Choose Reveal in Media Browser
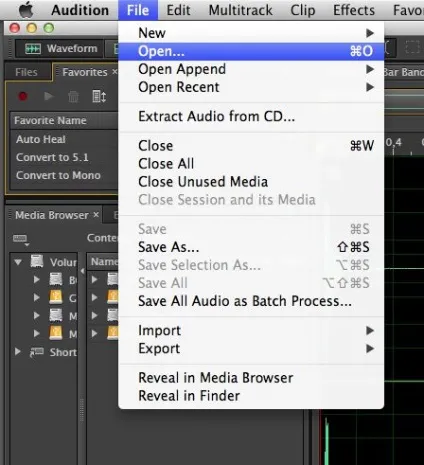This screenshot has height=465, width=424. [x=251, y=378]
